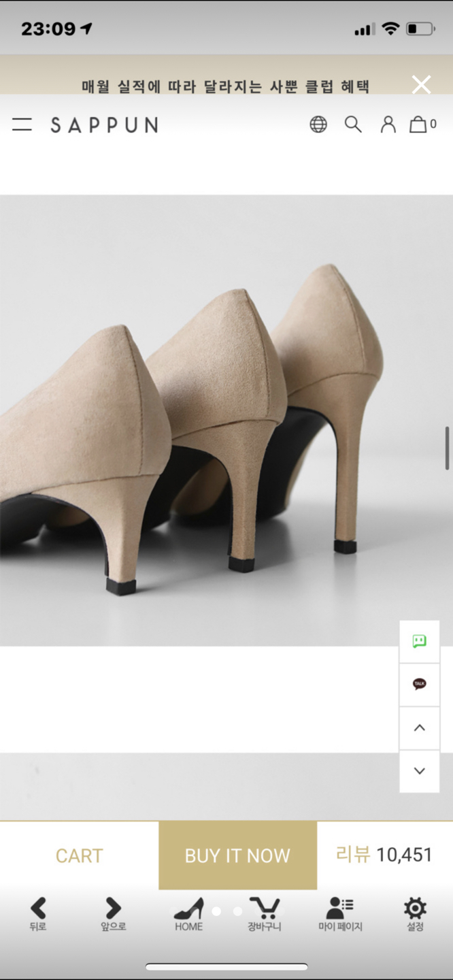Viewport: 453px width, 980px height.
Task: Tap the 23:09 clock in status bar
Action: [x=48, y=29]
